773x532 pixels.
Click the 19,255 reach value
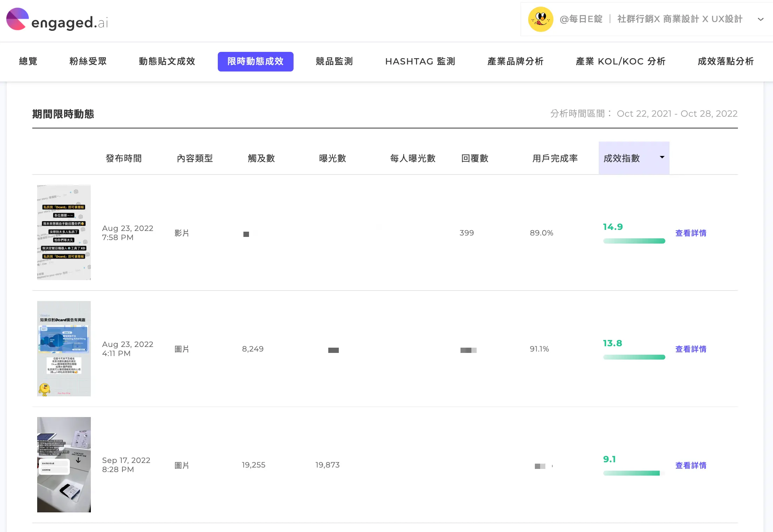[x=254, y=465]
